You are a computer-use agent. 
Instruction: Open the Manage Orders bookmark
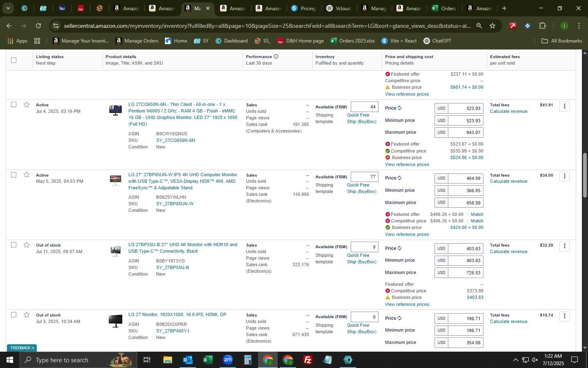tap(137, 41)
